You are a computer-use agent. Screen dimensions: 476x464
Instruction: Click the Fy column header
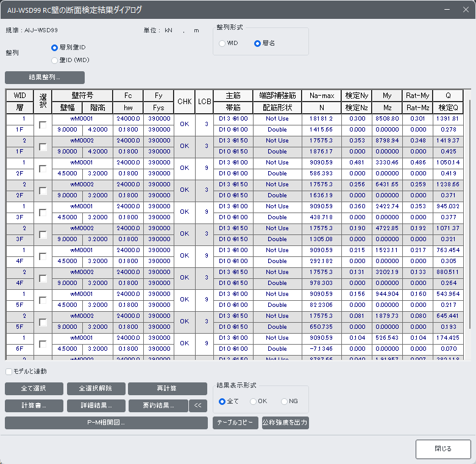tap(158, 96)
